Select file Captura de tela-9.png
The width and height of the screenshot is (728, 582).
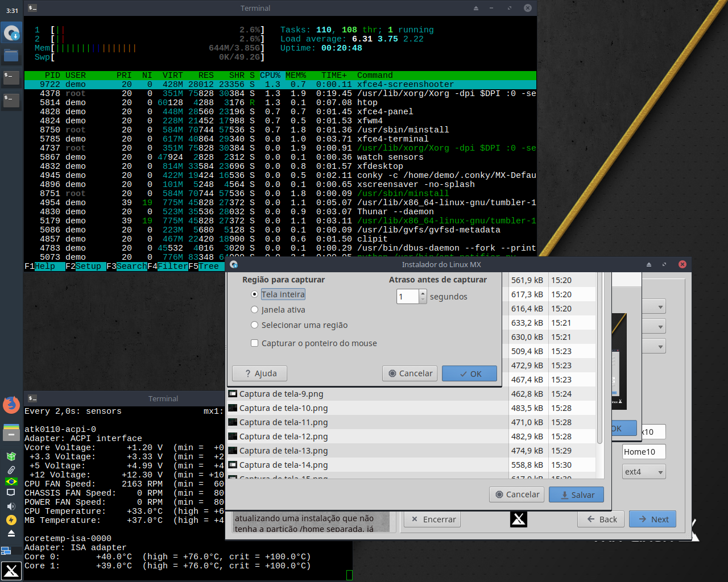click(x=368, y=394)
